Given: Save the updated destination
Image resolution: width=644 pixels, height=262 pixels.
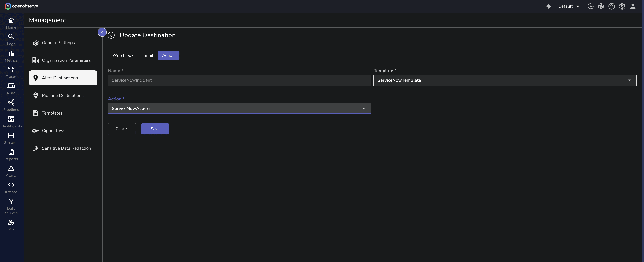Looking at the screenshot, I should point(155,129).
